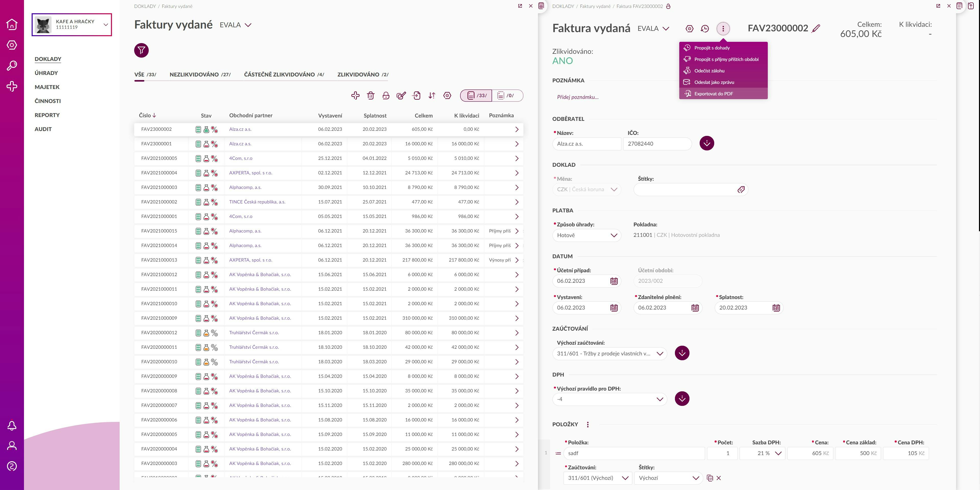
Task: Open the POLOŽKY three-dot options
Action: tap(588, 425)
